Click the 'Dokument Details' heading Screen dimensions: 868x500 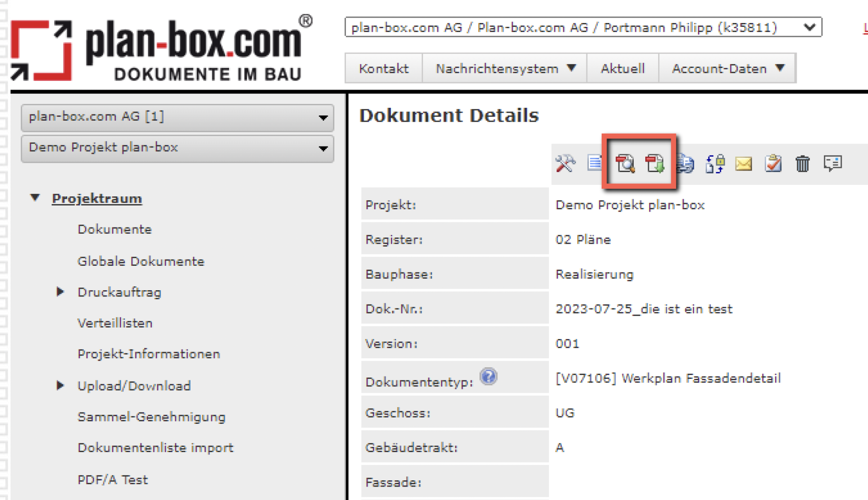[449, 115]
